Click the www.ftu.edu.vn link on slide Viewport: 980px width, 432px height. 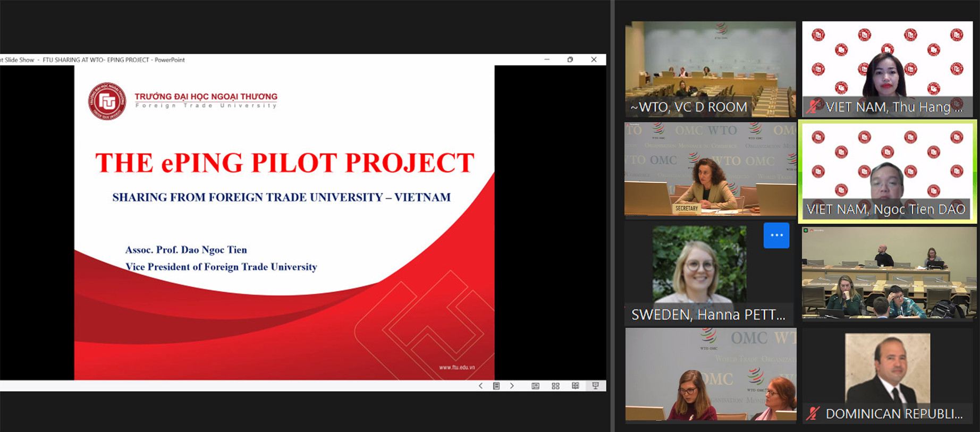pos(457,367)
